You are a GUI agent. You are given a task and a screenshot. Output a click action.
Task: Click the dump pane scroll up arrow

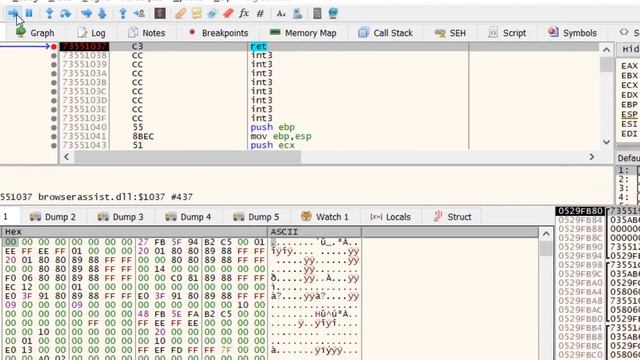[x=546, y=234]
